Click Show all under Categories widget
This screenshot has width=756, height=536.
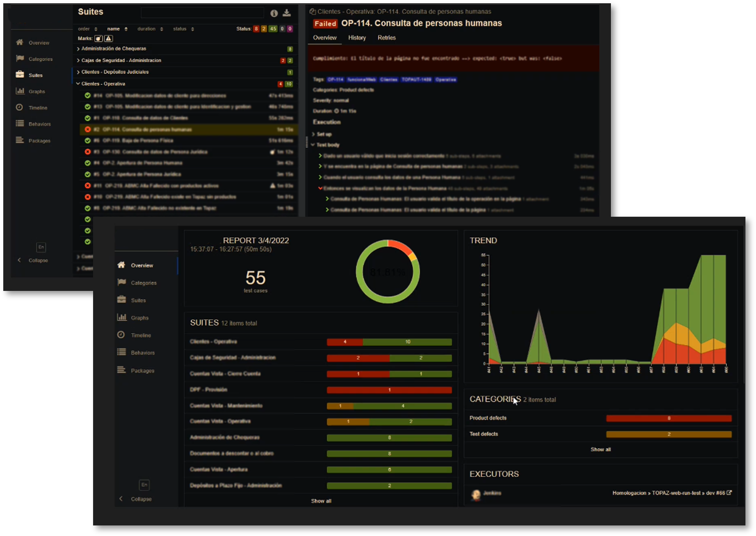coord(600,449)
